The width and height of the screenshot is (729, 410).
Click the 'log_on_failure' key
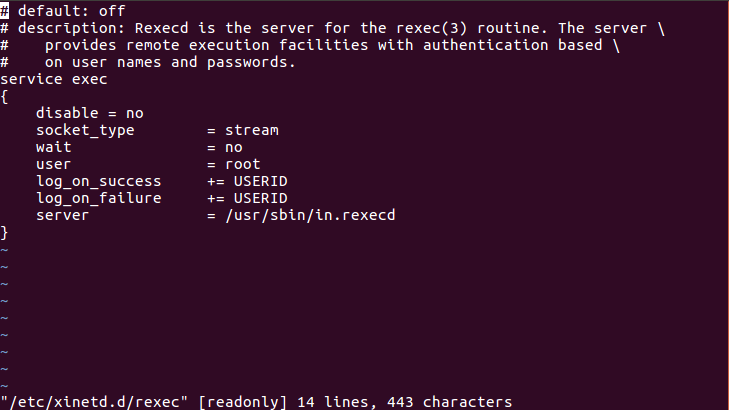98,198
